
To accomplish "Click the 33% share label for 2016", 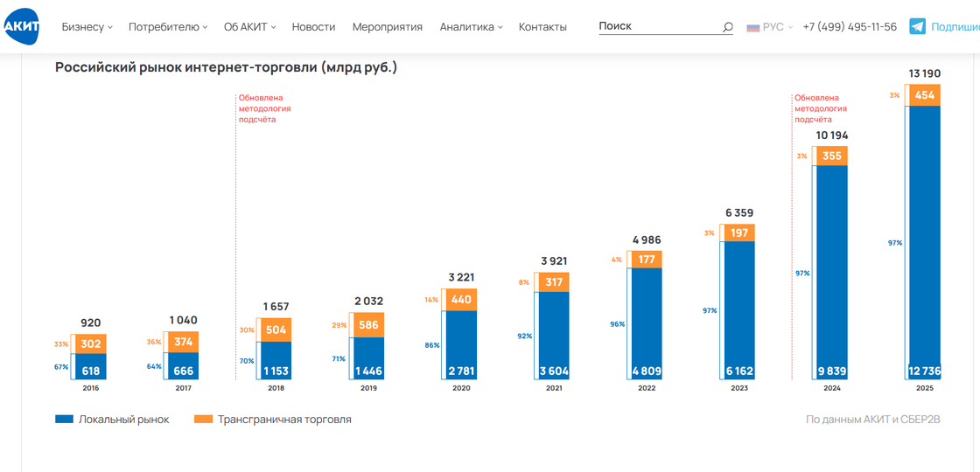I will (x=61, y=344).
